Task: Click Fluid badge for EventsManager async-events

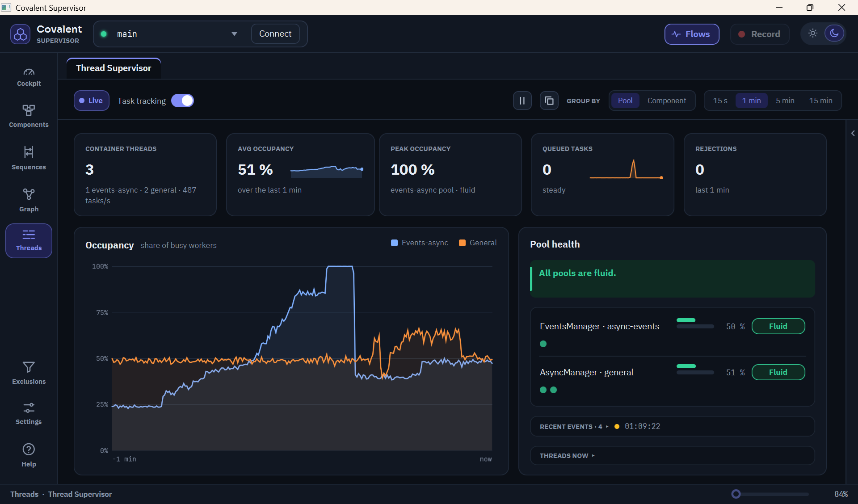Action: [778, 326]
